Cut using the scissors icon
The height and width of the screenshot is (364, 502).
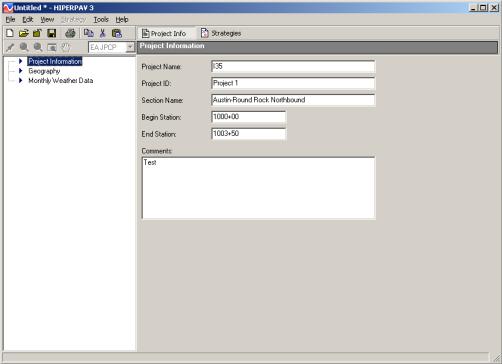102,33
